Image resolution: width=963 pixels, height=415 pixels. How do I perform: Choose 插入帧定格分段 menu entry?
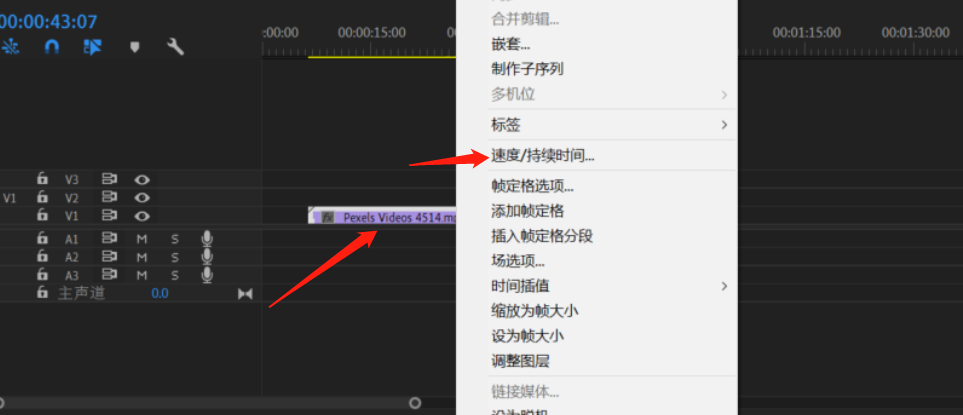(x=542, y=236)
